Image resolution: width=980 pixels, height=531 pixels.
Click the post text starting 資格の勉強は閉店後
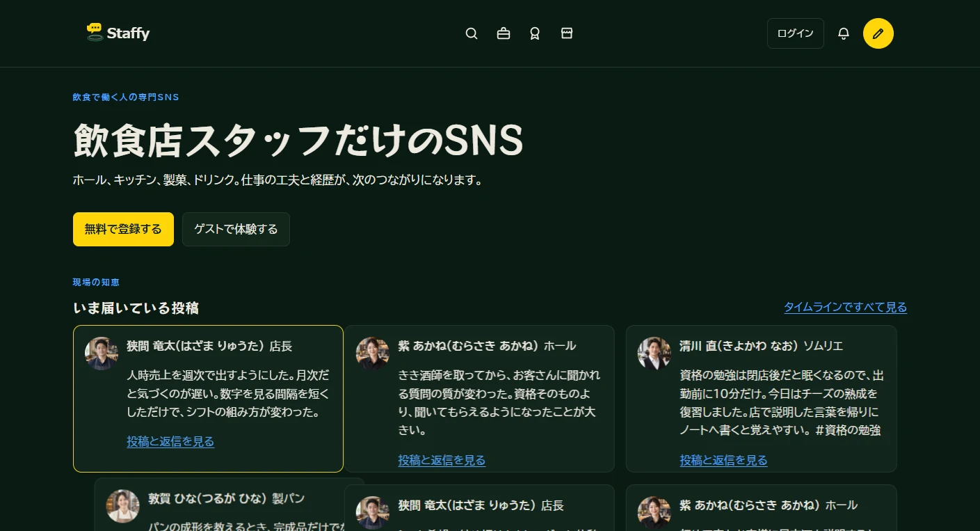782,403
